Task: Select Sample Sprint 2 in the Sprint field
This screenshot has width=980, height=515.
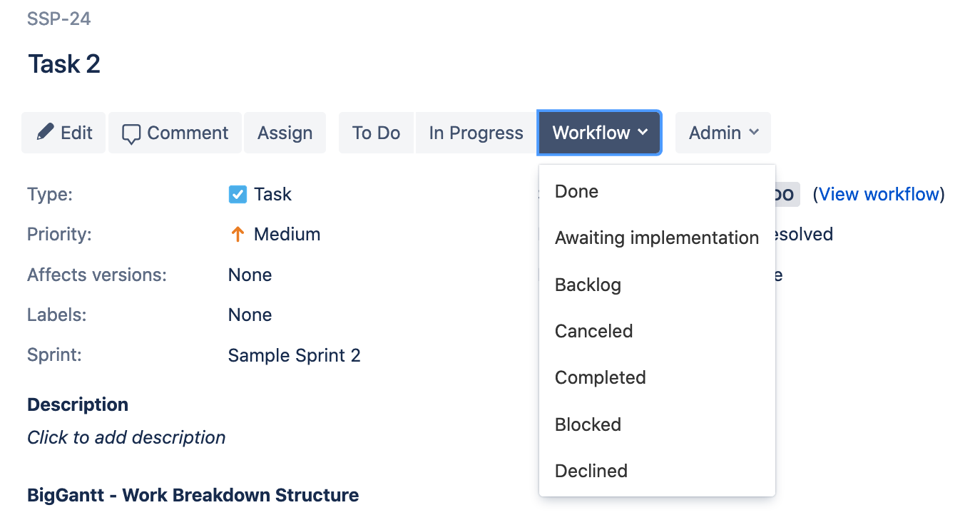Action: point(295,355)
